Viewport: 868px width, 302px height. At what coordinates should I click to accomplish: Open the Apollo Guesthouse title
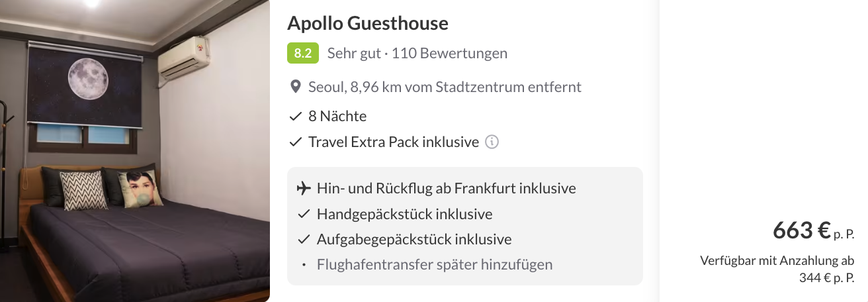pyautogui.click(x=368, y=24)
